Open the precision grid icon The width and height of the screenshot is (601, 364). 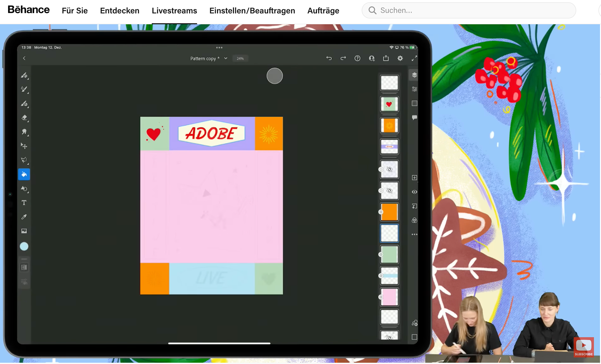point(414,104)
